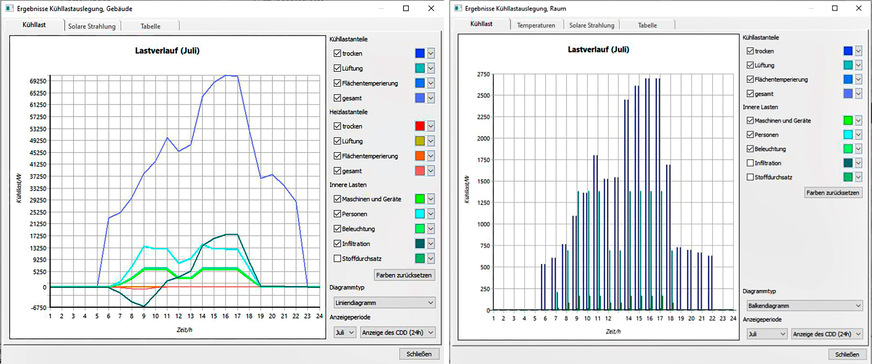
Task: Select Kühllast tab in Gebäude window
Action: pyautogui.click(x=34, y=25)
